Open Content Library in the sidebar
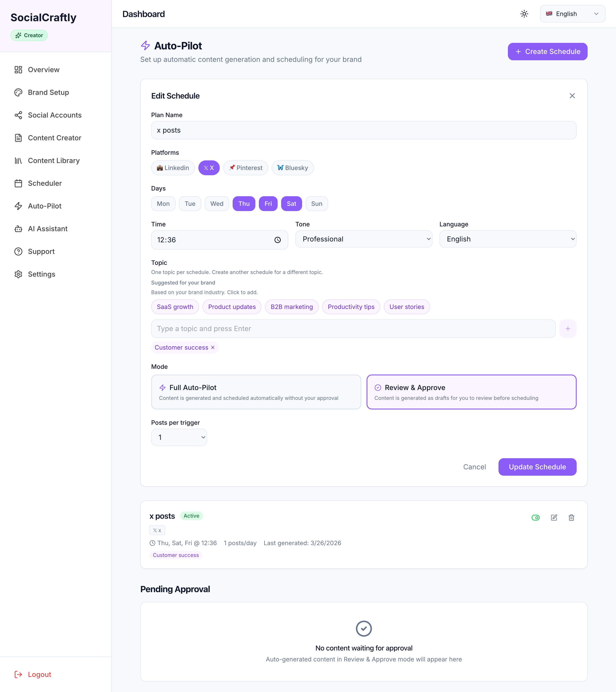This screenshot has width=616, height=692. click(x=54, y=160)
